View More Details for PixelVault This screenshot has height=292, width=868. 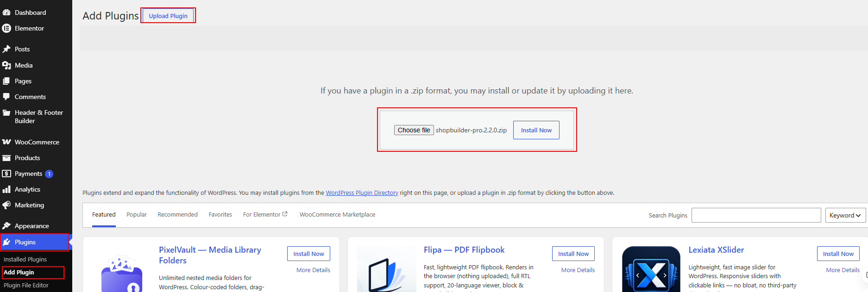[313, 270]
